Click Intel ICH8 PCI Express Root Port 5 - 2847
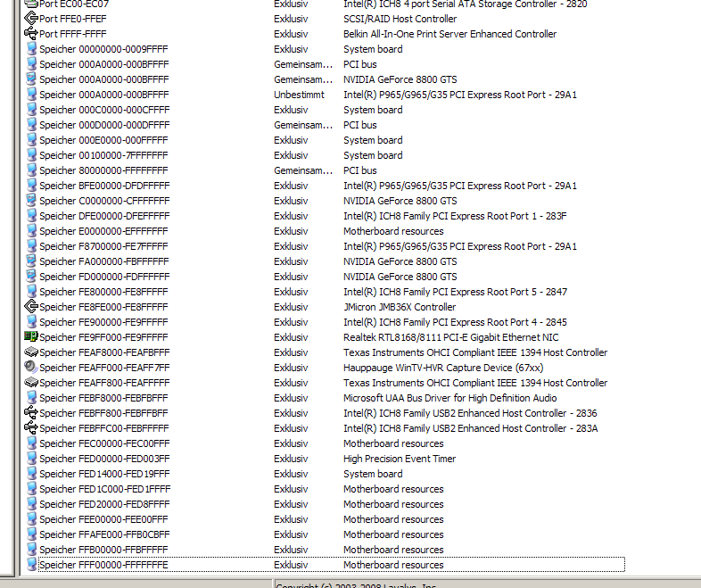The width and height of the screenshot is (701, 588). point(455,292)
